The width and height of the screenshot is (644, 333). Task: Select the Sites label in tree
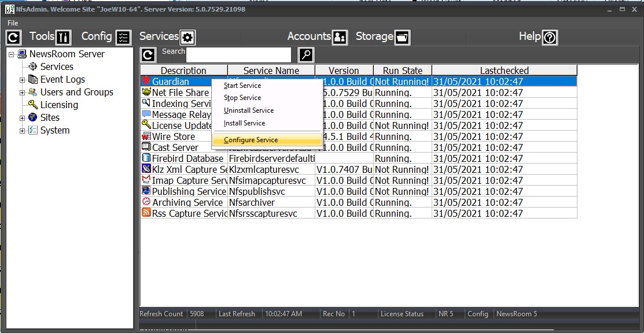(50, 118)
